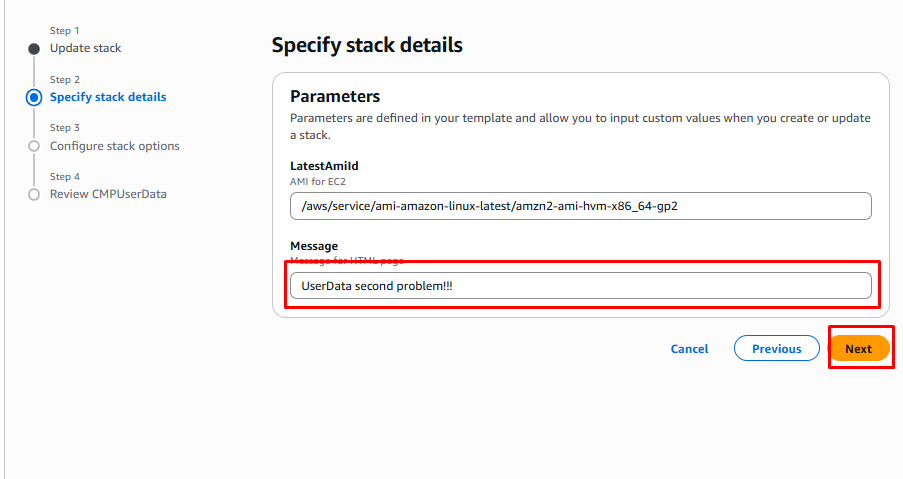The width and height of the screenshot is (903, 479).
Task: Click the Step 1 filled circle indicator
Action: coord(34,49)
